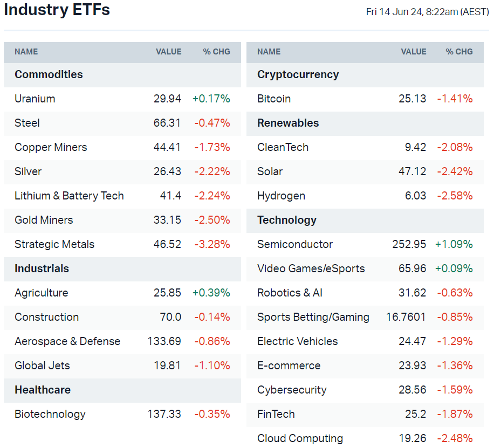The width and height of the screenshot is (494, 448).
Task: Click the Industry ETFs page title
Action: click(57, 10)
